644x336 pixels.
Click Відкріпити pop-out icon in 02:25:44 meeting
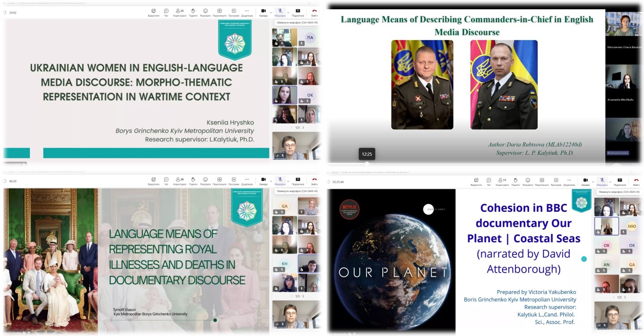[476, 182]
